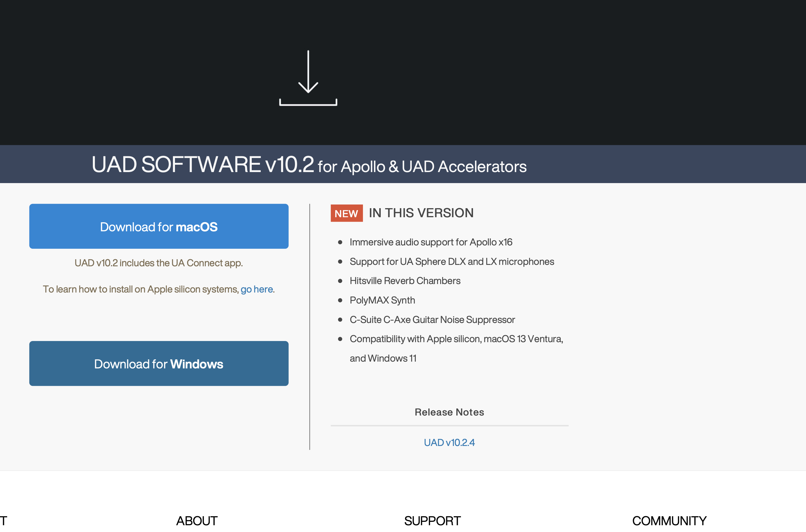Click the SUPPORT footer heading
The width and height of the screenshot is (806, 532).
pos(432,520)
